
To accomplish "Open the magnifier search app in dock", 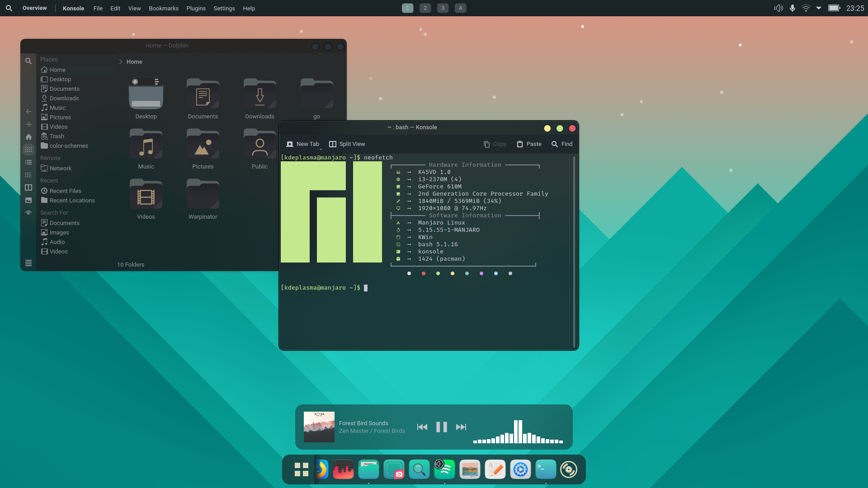I will (x=419, y=469).
